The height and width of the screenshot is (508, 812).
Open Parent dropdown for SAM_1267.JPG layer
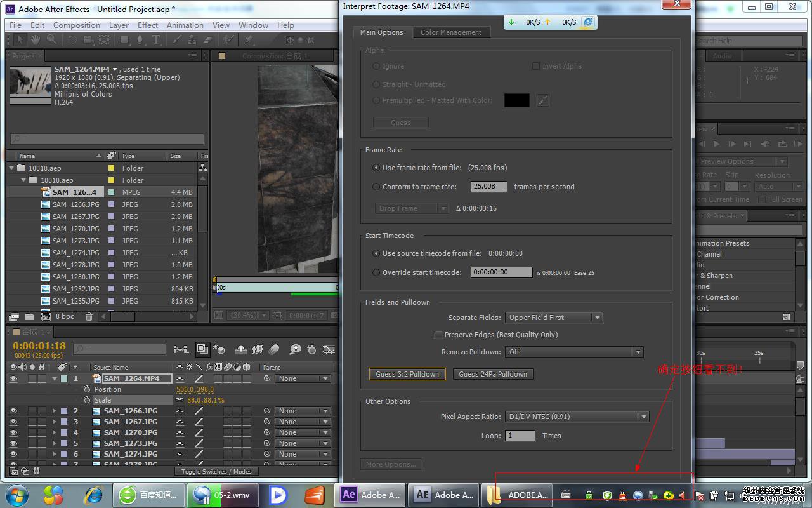303,422
